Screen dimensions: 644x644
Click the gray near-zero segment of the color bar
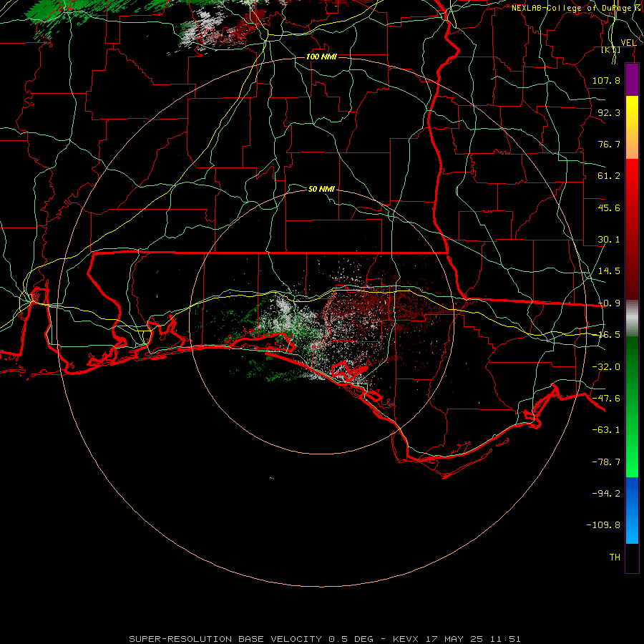coord(632,318)
